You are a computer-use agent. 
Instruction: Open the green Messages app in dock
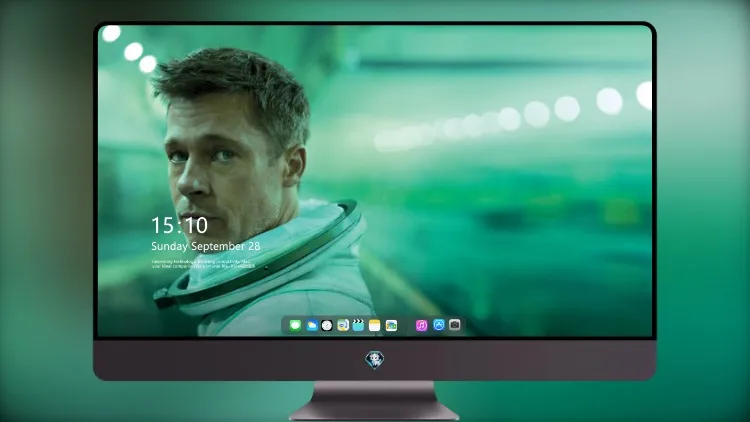pos(295,325)
